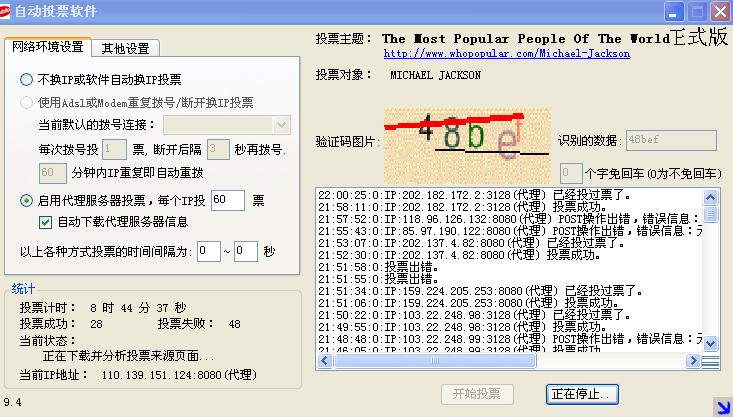Select 启用代理服务器投票 radio option
This screenshot has height=417, width=733.
[27, 201]
